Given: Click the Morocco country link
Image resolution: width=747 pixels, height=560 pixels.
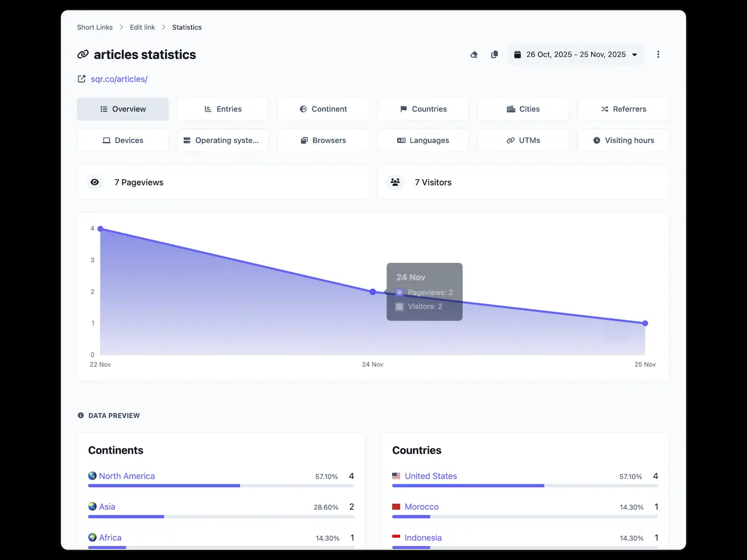Looking at the screenshot, I should pyautogui.click(x=421, y=507).
